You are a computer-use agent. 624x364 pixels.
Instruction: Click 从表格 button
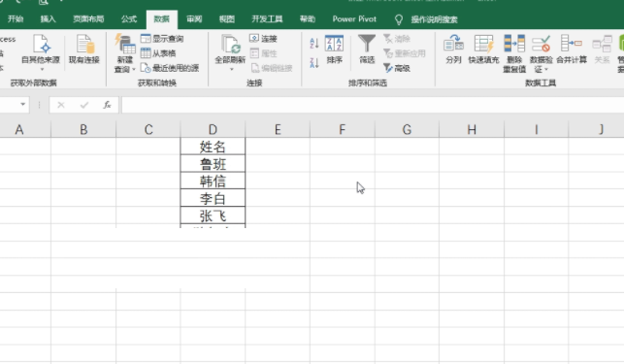point(158,53)
